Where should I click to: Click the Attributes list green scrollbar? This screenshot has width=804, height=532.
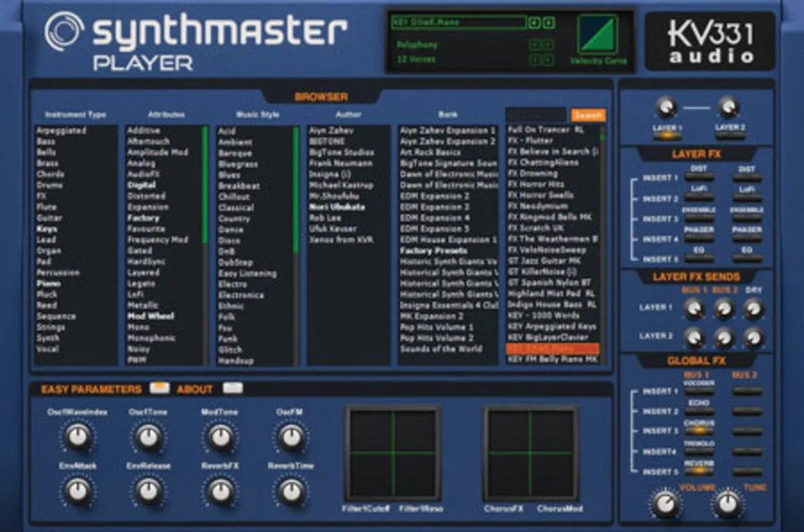point(204,184)
